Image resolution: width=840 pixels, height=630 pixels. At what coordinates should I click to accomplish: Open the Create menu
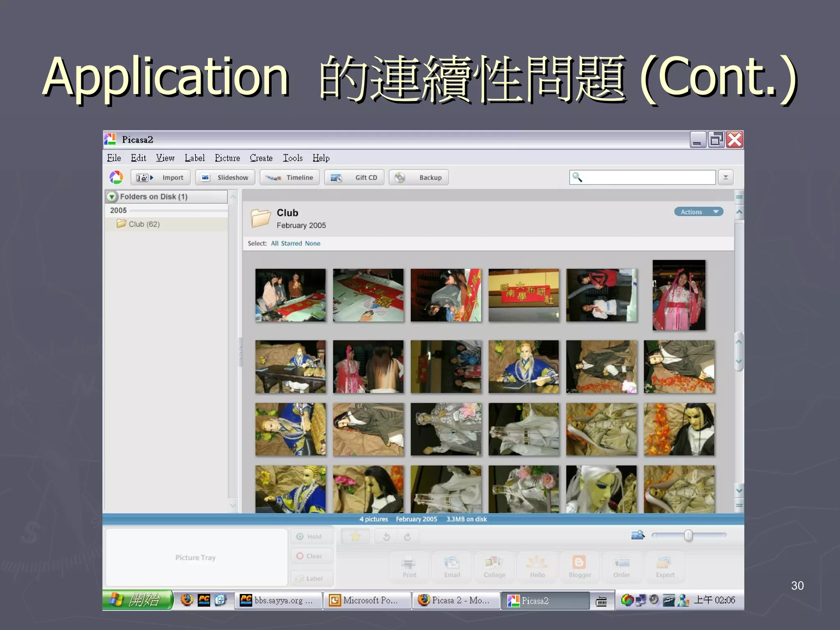[261, 158]
